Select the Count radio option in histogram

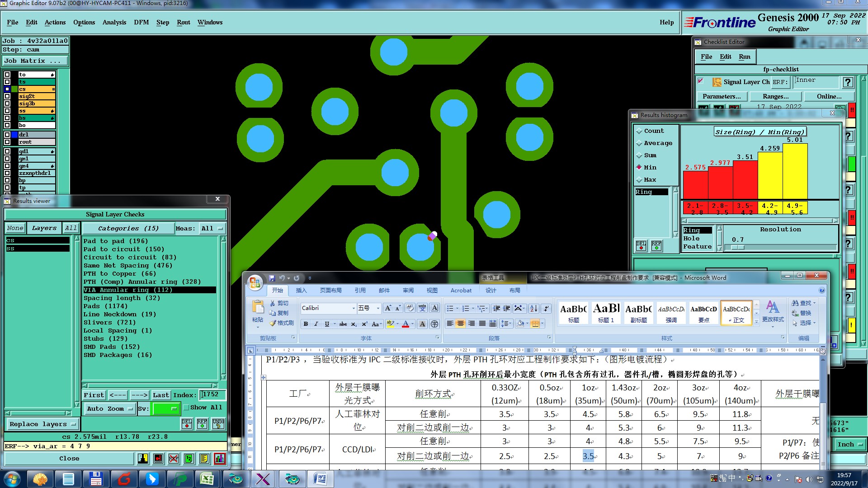tap(639, 131)
